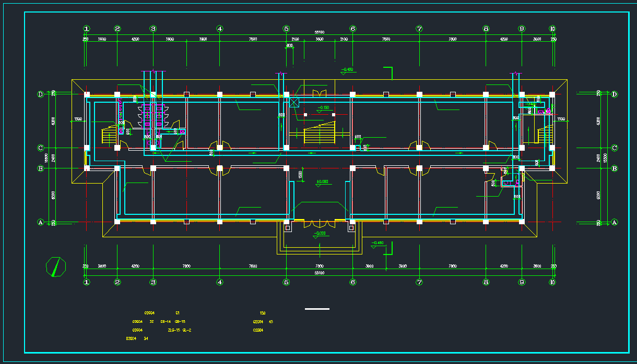Select the -0.020 entrance elevation marker

[x=319, y=233]
